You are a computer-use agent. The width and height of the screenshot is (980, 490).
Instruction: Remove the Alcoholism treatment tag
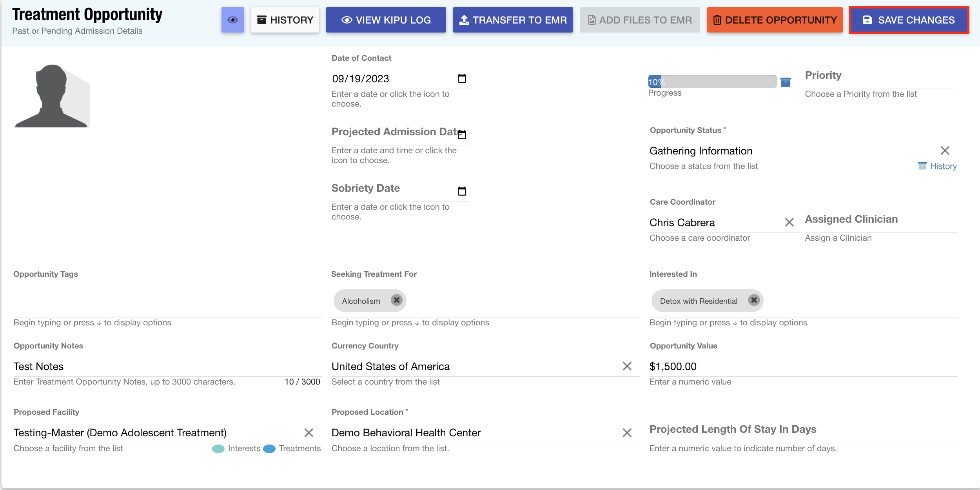[x=397, y=300]
